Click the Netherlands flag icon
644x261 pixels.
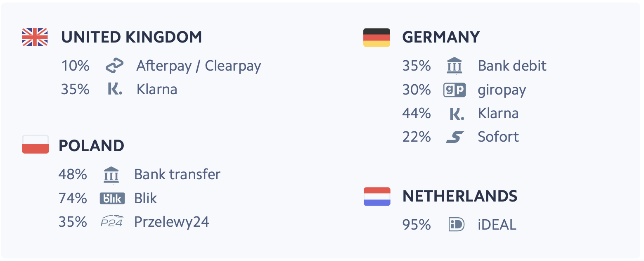[377, 196]
